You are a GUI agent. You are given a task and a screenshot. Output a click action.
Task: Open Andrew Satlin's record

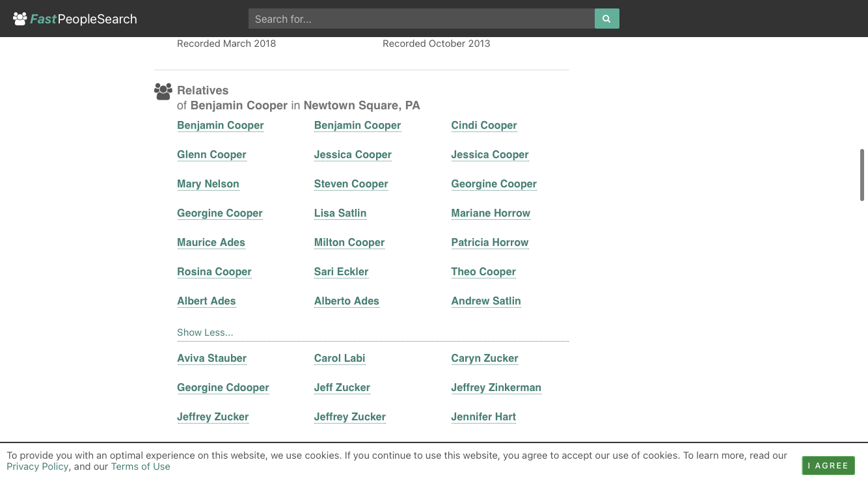(486, 301)
